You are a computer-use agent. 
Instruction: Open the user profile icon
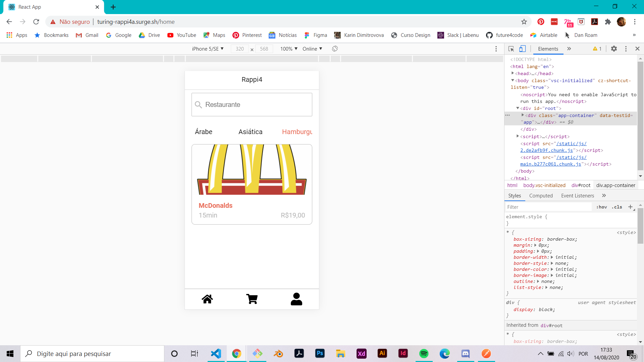(296, 299)
